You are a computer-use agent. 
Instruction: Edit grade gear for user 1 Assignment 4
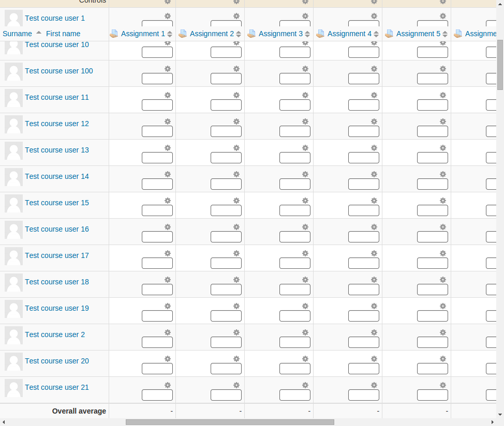tap(374, 16)
